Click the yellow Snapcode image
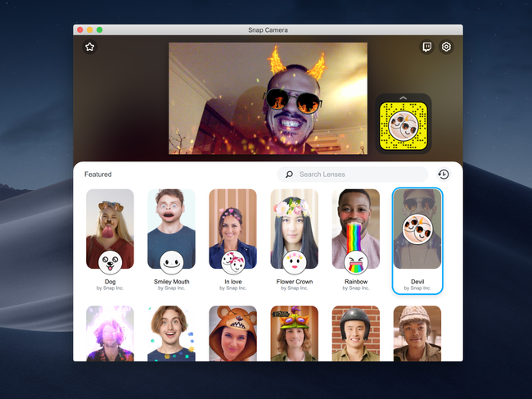Image resolution: width=532 pixels, height=399 pixels. point(403,126)
